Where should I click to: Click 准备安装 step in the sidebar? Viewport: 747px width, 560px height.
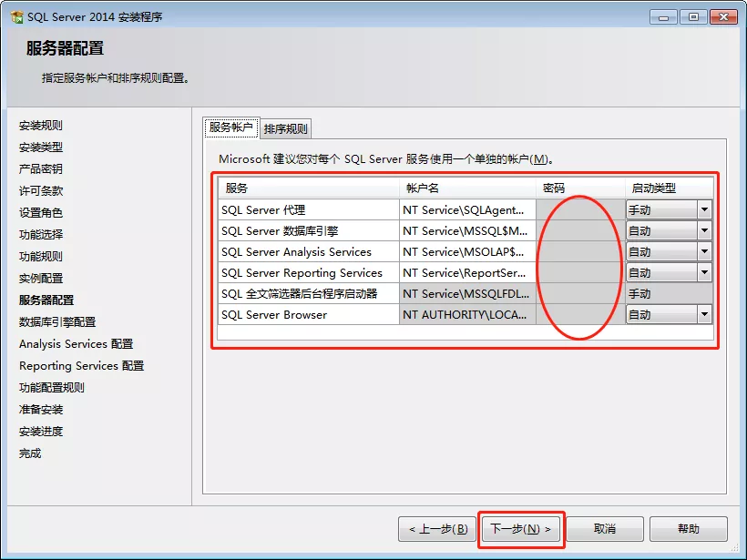pyautogui.click(x=40, y=410)
